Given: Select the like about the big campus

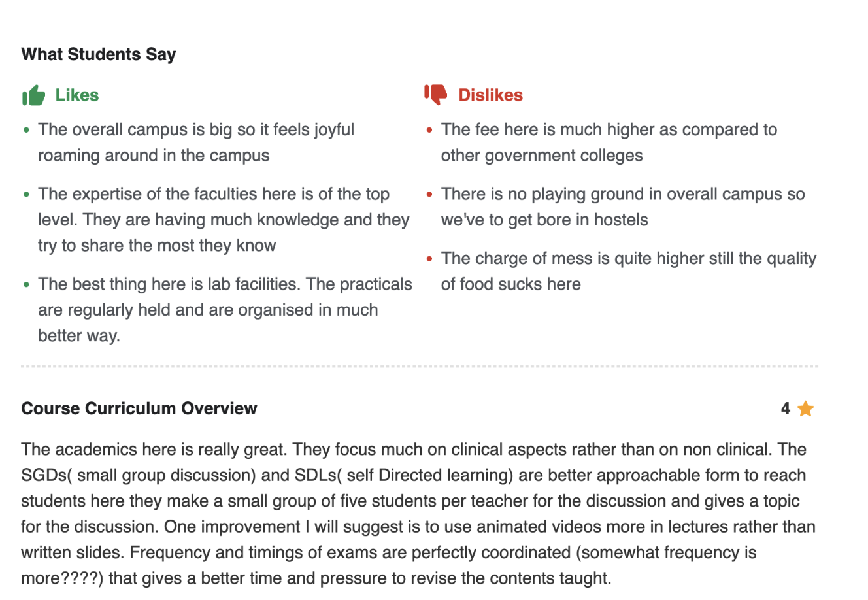Looking at the screenshot, I should click(x=196, y=142).
